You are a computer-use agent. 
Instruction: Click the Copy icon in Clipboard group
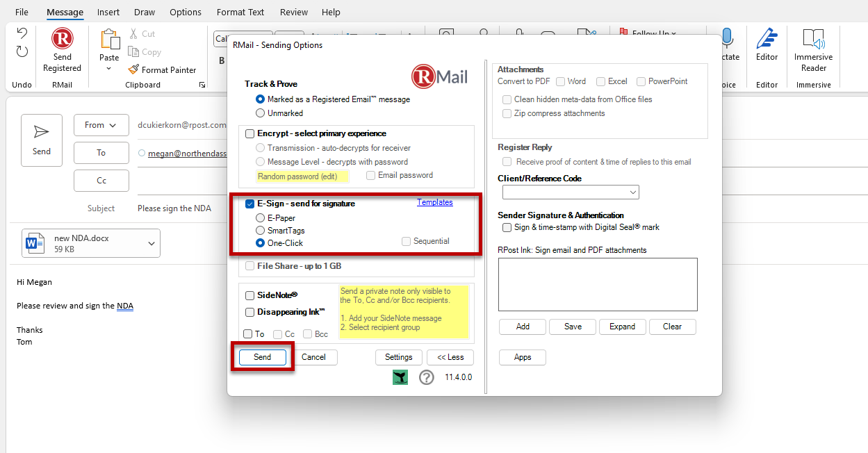pyautogui.click(x=134, y=52)
